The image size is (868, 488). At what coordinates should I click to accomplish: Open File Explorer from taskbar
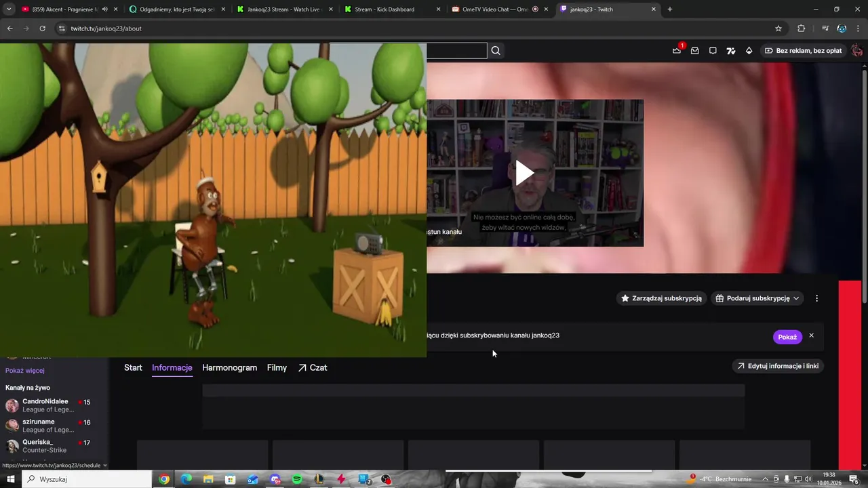click(208, 479)
